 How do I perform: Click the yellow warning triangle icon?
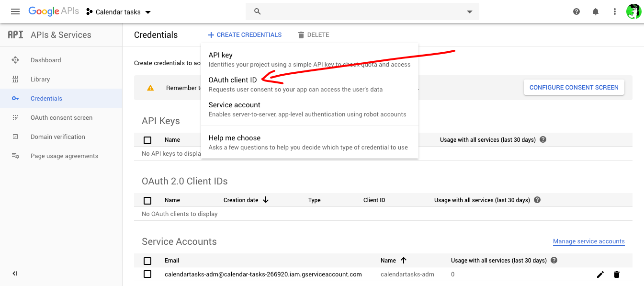point(150,88)
